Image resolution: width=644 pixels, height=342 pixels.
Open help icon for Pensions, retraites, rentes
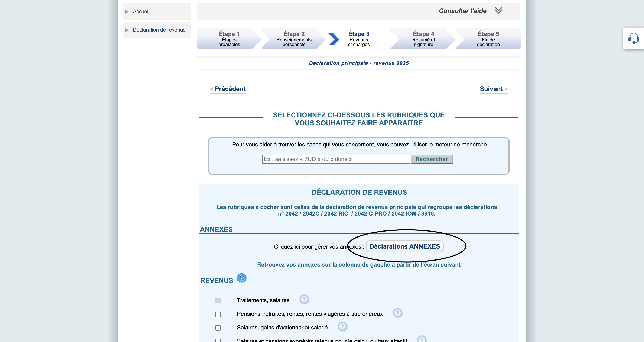(x=397, y=313)
